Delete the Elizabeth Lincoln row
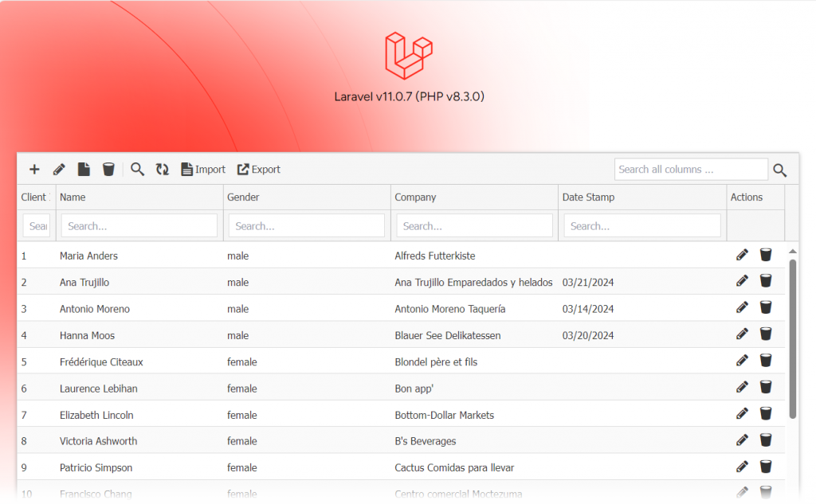The height and width of the screenshot is (504, 816). 766,414
